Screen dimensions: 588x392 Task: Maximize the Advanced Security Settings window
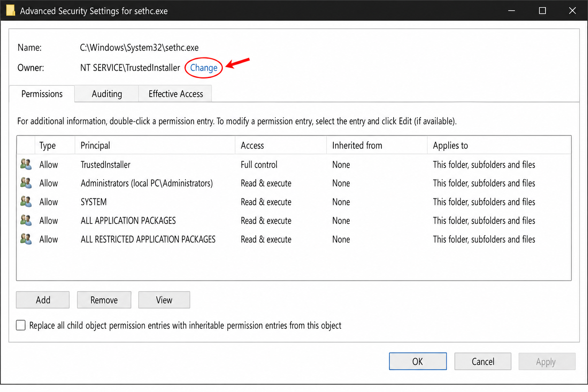click(542, 10)
